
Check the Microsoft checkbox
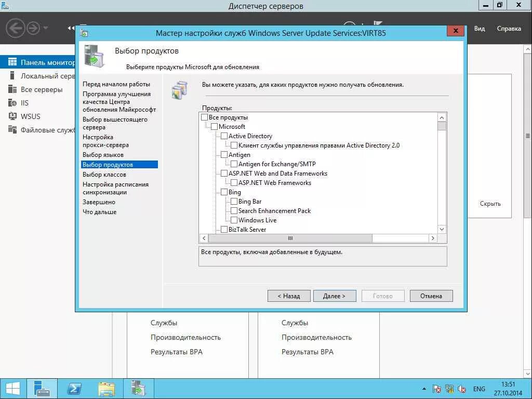click(214, 127)
